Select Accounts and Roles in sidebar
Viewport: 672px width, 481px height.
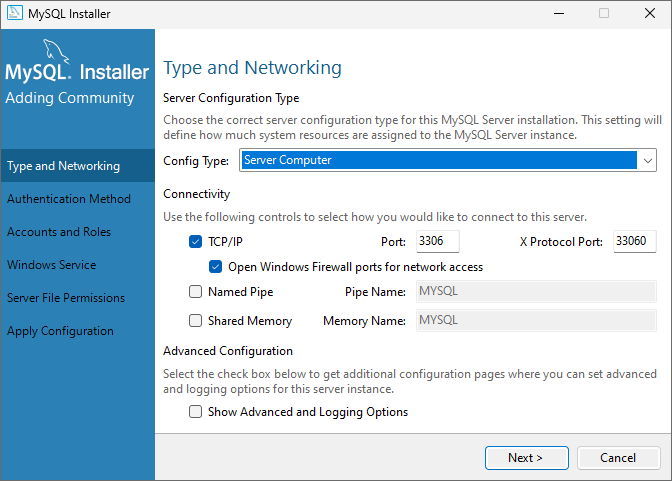pyautogui.click(x=77, y=232)
